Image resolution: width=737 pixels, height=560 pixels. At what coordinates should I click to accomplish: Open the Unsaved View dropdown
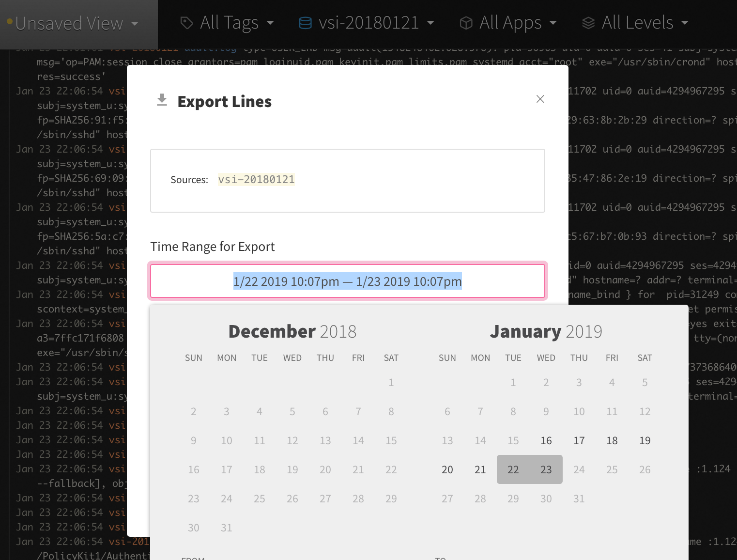point(75,23)
